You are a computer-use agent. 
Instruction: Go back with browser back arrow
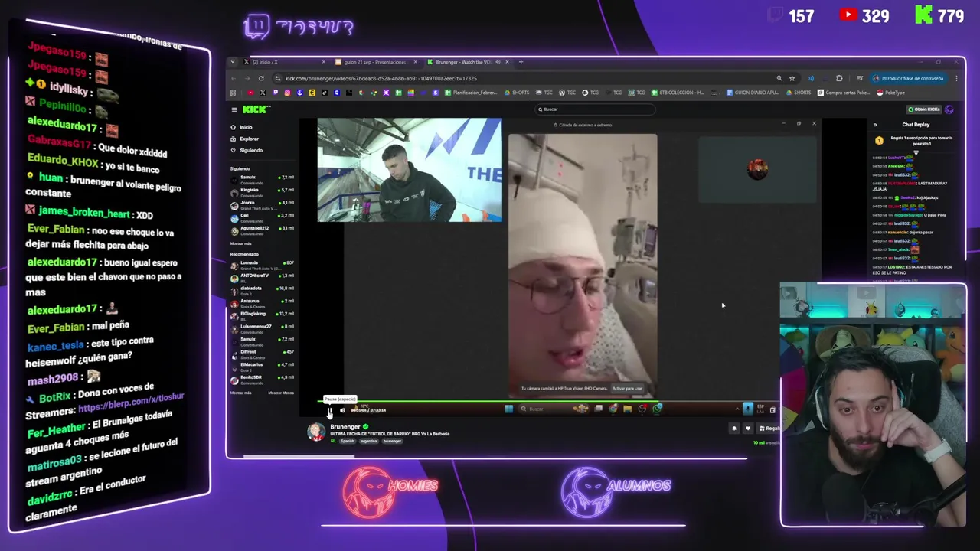tap(234, 78)
